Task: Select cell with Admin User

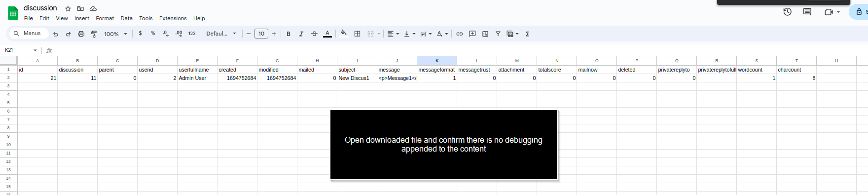Action: point(197,78)
